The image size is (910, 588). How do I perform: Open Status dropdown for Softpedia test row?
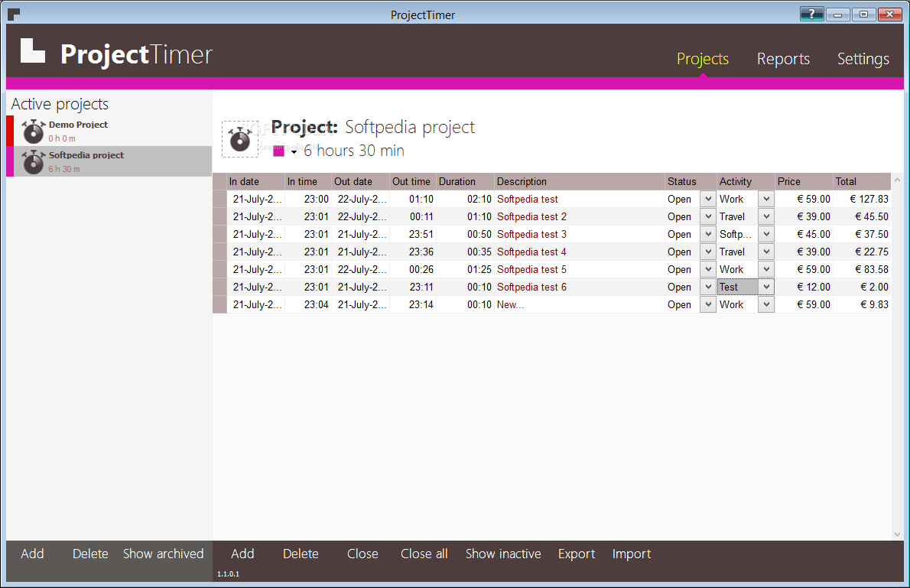pos(708,199)
